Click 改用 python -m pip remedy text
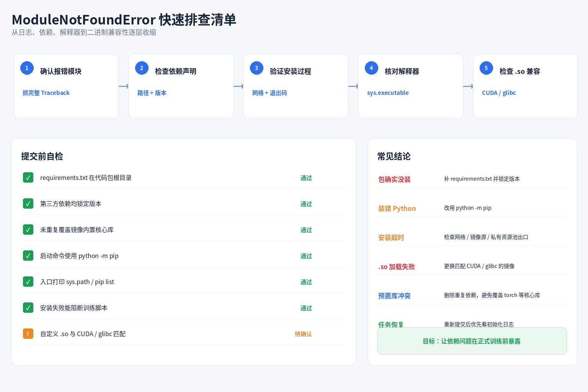This screenshot has width=588, height=392. pyautogui.click(x=468, y=208)
